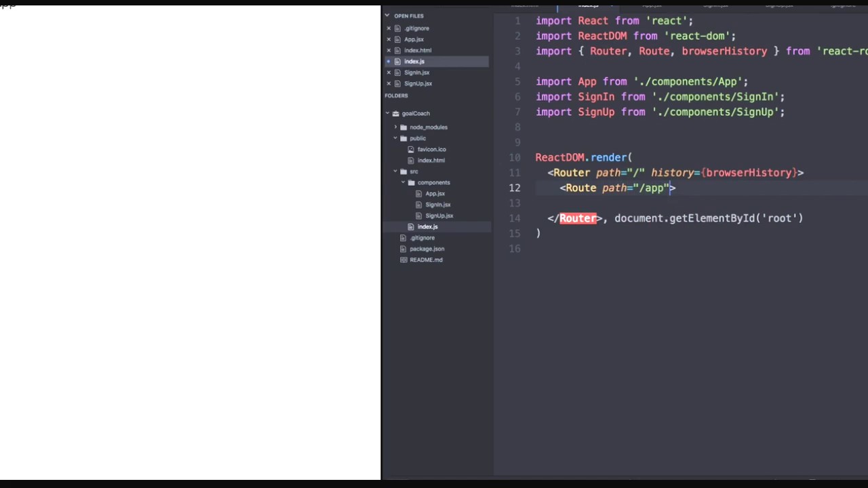868x488 pixels.
Task: Switch to .gitignore in open files
Action: pos(416,28)
